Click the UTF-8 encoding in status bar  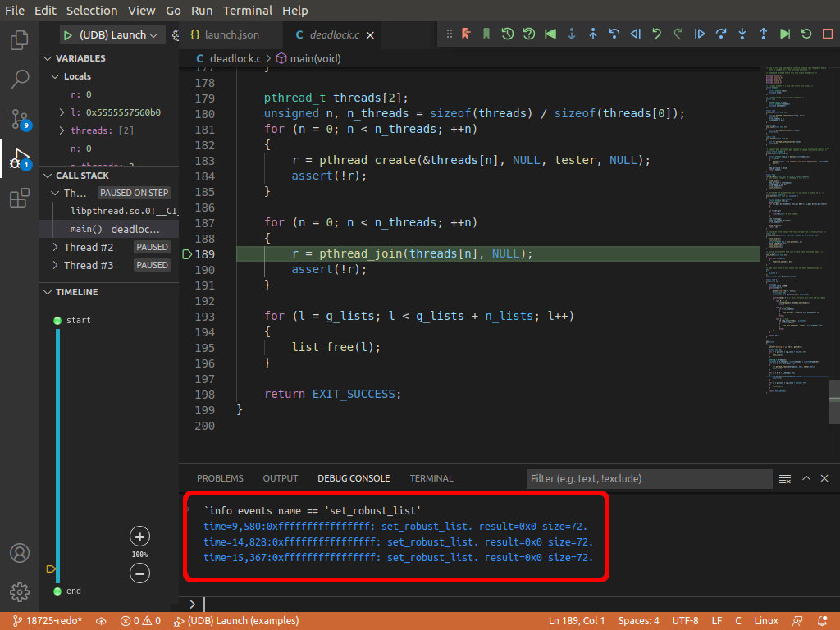[685, 621]
